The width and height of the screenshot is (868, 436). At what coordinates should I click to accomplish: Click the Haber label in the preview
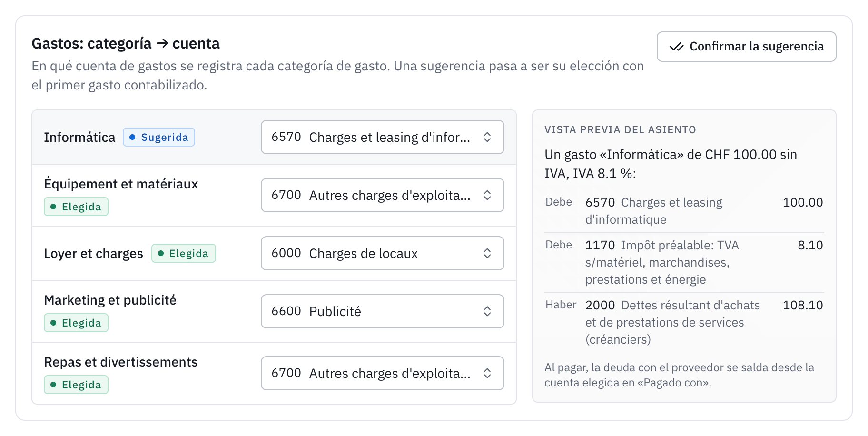pyautogui.click(x=561, y=305)
